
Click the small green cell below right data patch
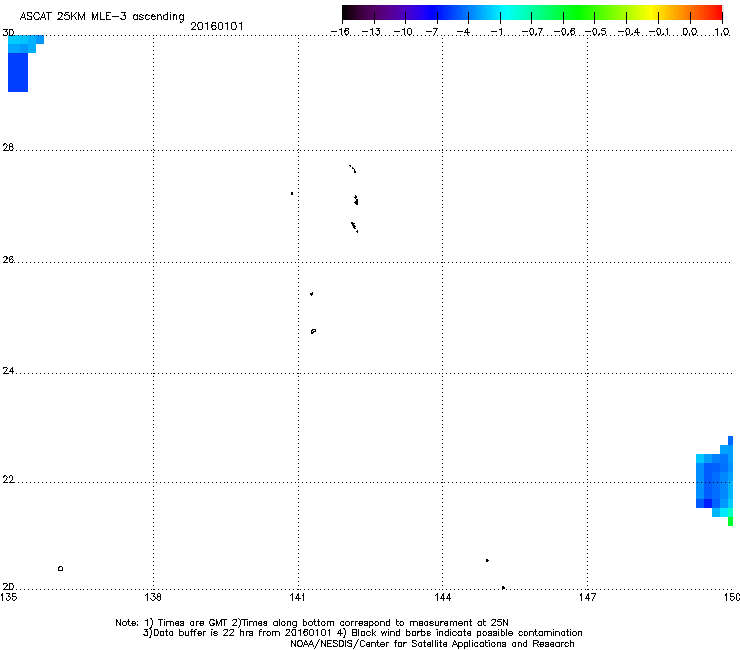pyautogui.click(x=731, y=521)
